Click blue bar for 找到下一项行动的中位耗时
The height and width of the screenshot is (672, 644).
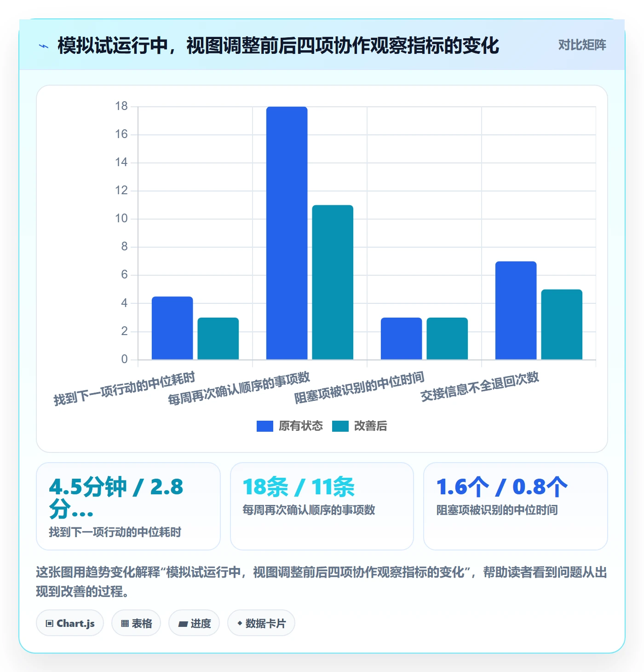click(172, 328)
